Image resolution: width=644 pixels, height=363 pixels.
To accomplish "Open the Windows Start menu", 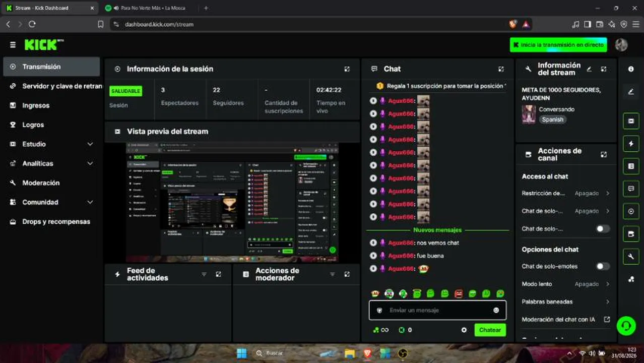I will [242, 353].
